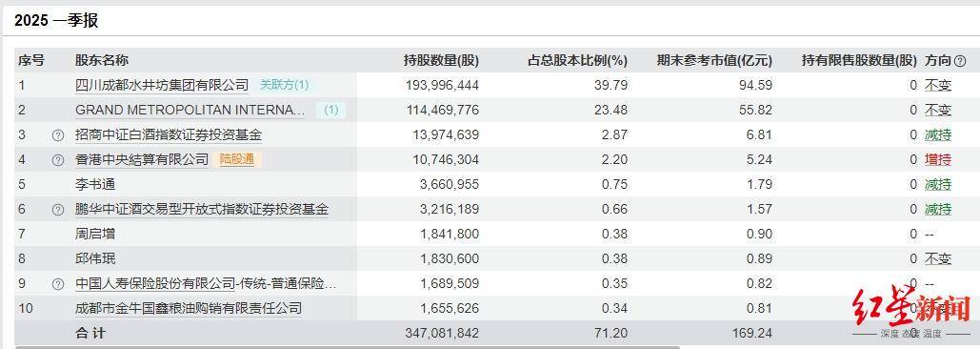This screenshot has width=980, height=349.
Task: Open 香港中央结算有限公司 shareholder link
Action: (141, 159)
